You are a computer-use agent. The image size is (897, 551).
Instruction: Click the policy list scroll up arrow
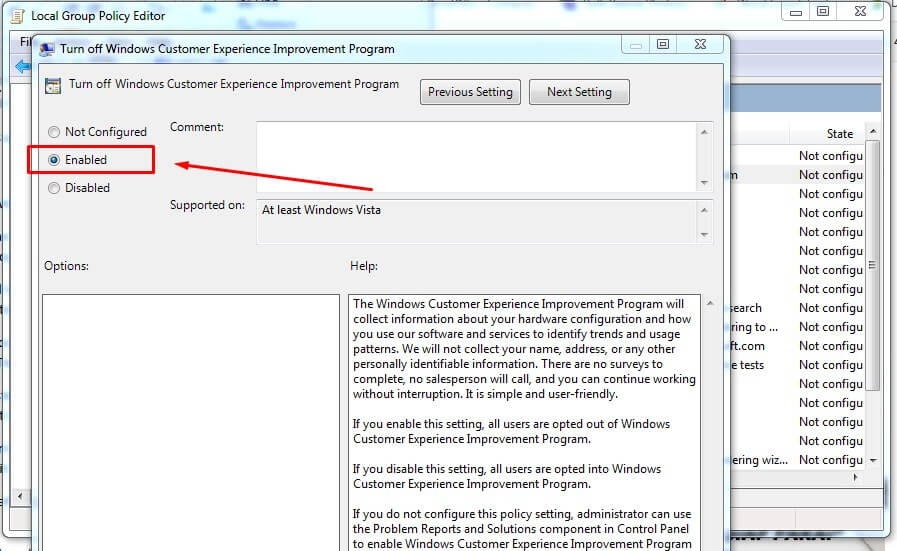click(x=873, y=131)
